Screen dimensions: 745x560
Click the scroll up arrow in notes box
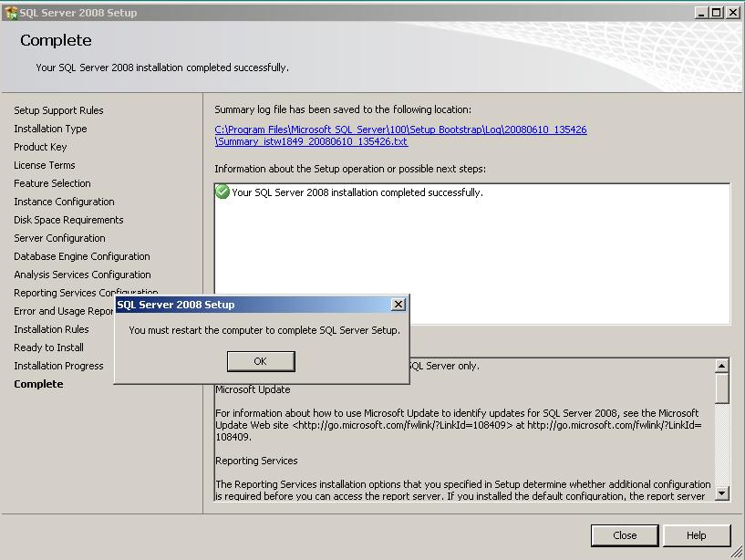tap(721, 366)
